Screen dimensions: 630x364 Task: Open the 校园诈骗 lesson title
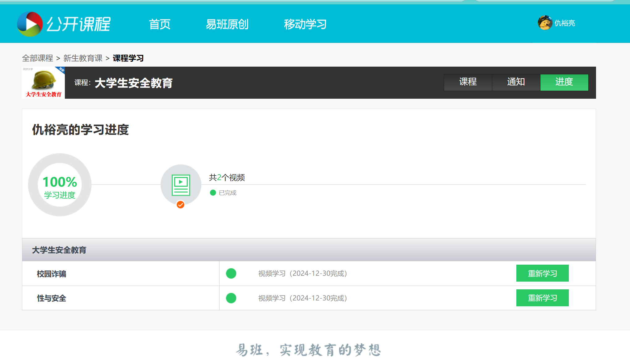click(x=52, y=274)
